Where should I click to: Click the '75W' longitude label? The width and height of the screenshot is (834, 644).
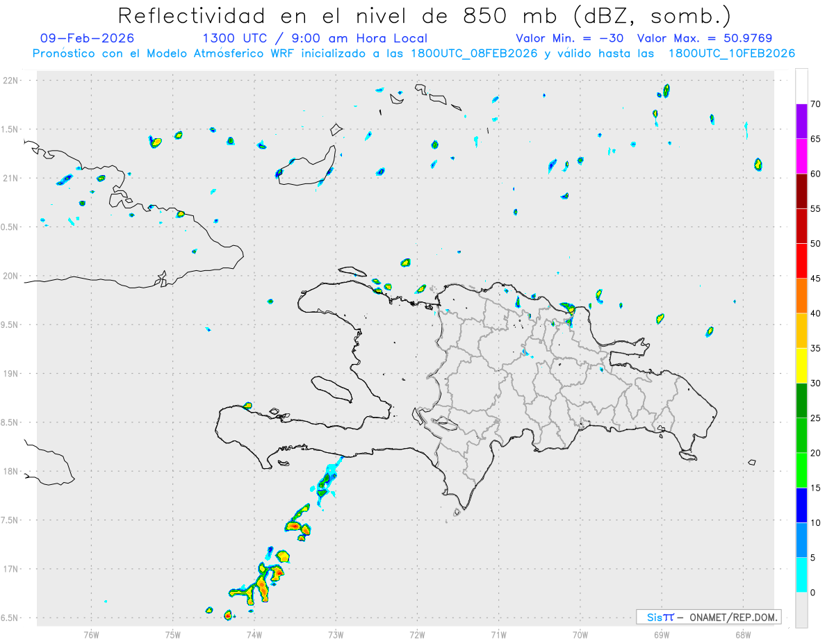(x=173, y=634)
